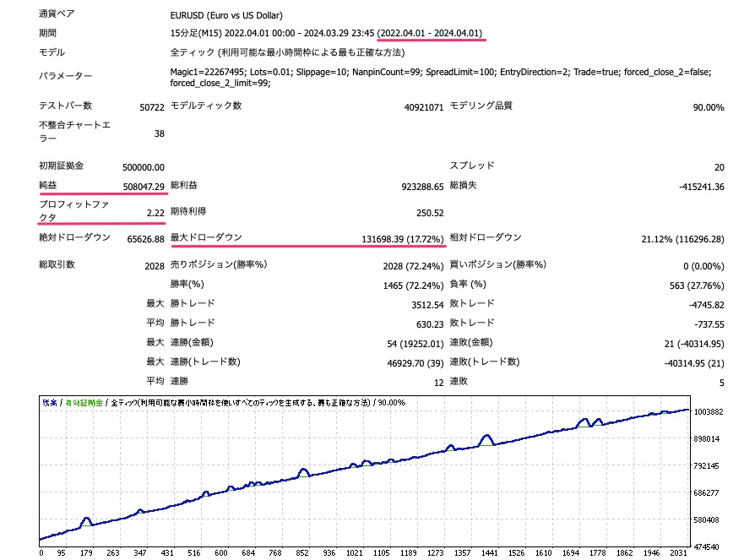Click the consecutive wins profit 46929.70 (39)
This screenshot has height=560, width=744.
click(415, 363)
